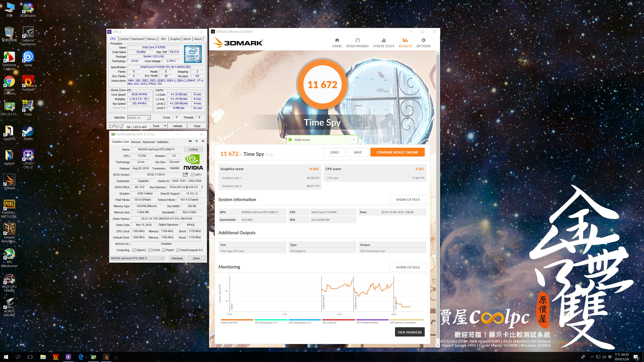Open GeForce Experience desktop shortcut
The width and height of the screenshot is (644, 362).
pyautogui.click(x=28, y=36)
